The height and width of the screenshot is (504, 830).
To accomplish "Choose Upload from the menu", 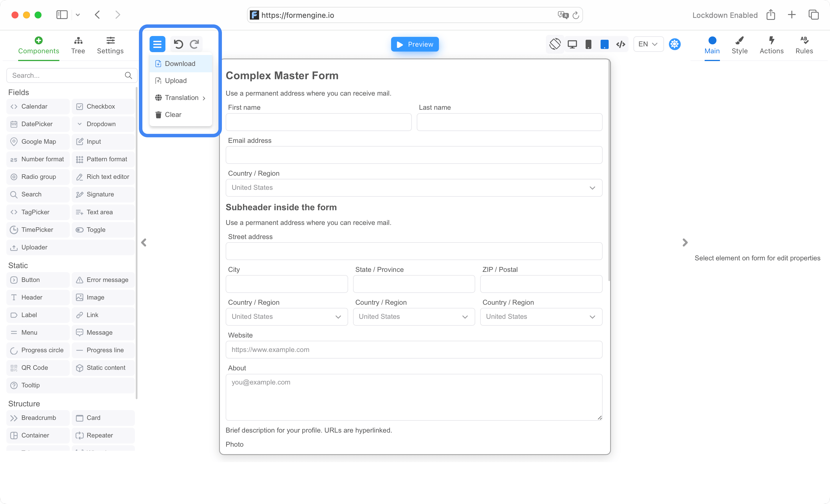I will (180, 80).
